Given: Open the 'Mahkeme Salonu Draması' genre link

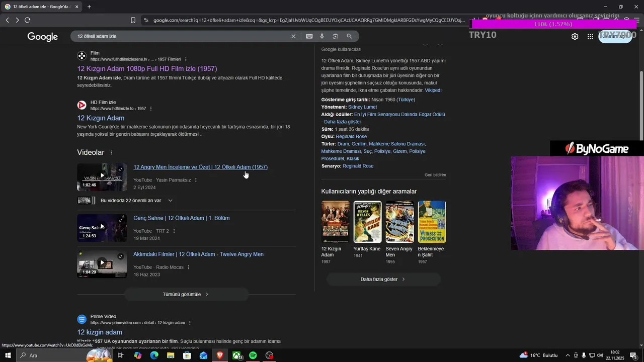Looking at the screenshot, I should [397, 144].
